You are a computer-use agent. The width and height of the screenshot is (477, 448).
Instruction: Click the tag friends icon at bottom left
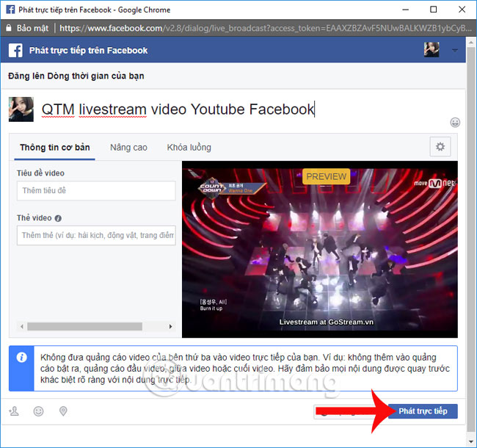[14, 411]
